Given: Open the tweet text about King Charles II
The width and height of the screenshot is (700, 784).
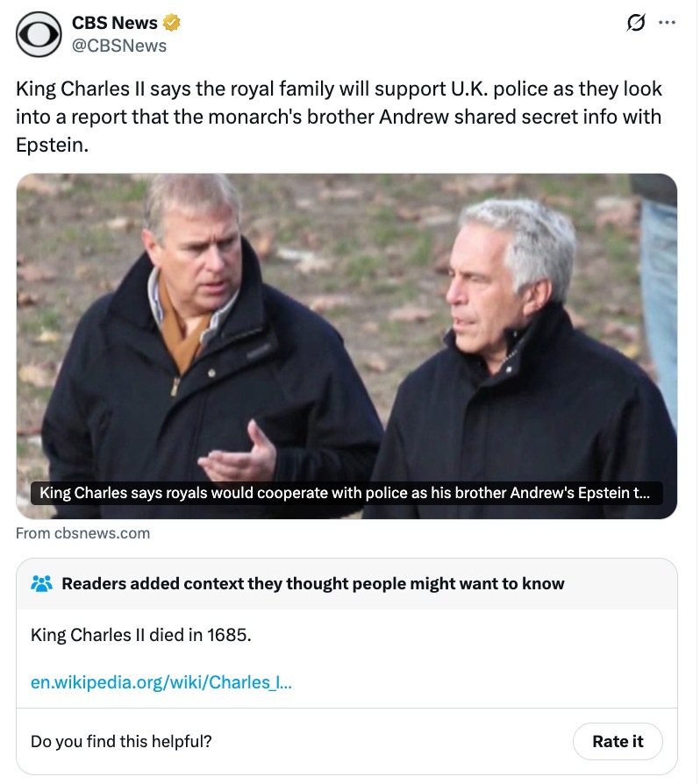Looking at the screenshot, I should 339,117.
